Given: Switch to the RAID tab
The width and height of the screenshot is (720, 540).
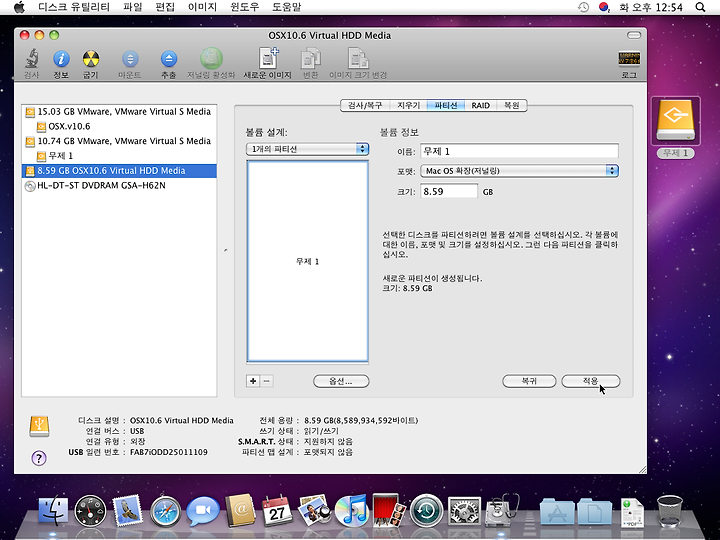Looking at the screenshot, I should point(480,106).
